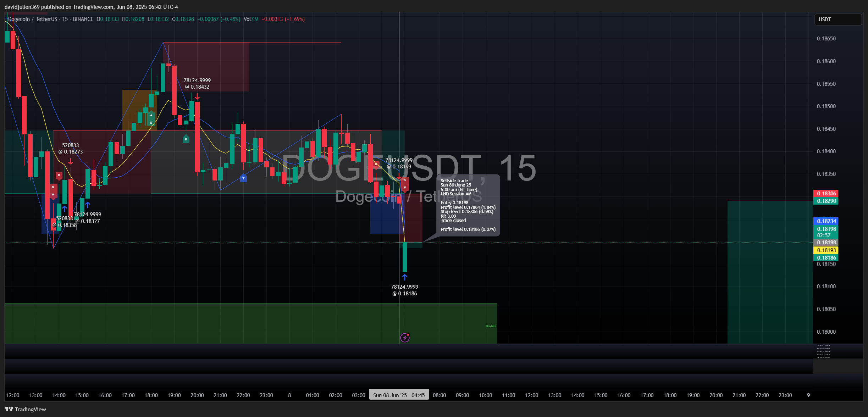Select the red R marker near 03:45

tap(376, 164)
